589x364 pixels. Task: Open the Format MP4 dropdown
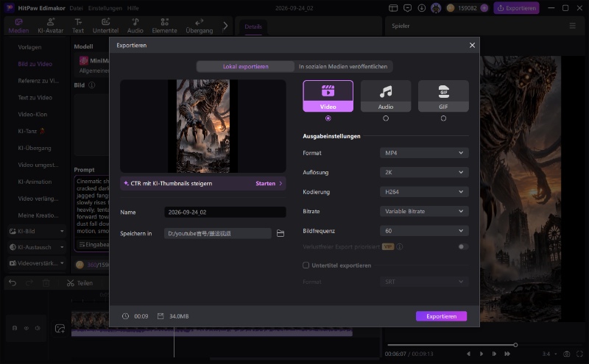pyautogui.click(x=424, y=153)
